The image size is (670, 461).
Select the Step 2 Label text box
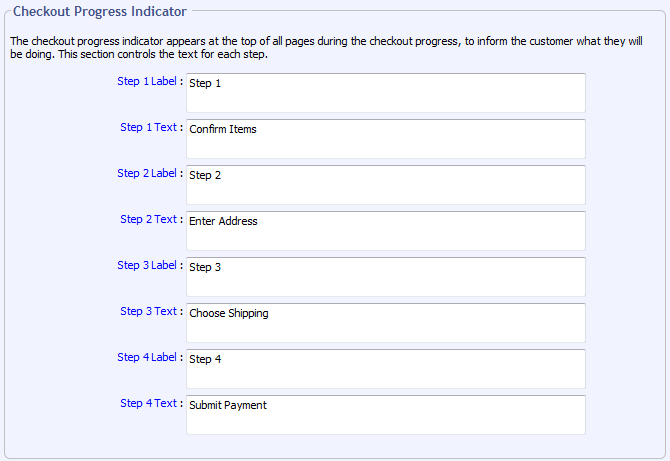tap(385, 185)
